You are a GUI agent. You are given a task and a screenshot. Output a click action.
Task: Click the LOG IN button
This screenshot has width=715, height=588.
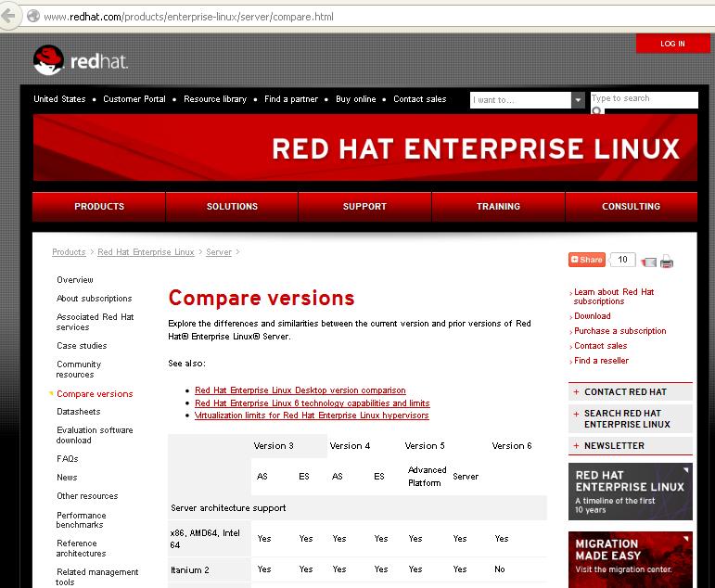point(672,44)
